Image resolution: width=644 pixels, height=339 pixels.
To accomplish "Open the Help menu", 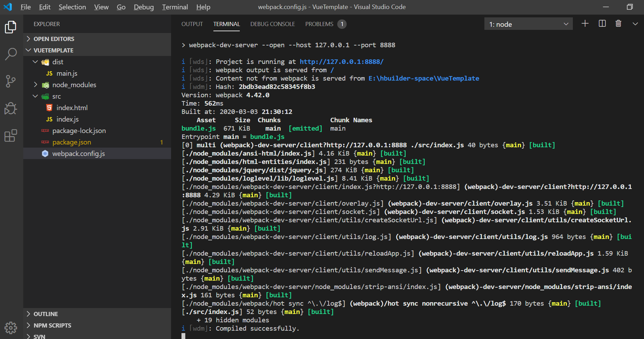I will point(203,7).
